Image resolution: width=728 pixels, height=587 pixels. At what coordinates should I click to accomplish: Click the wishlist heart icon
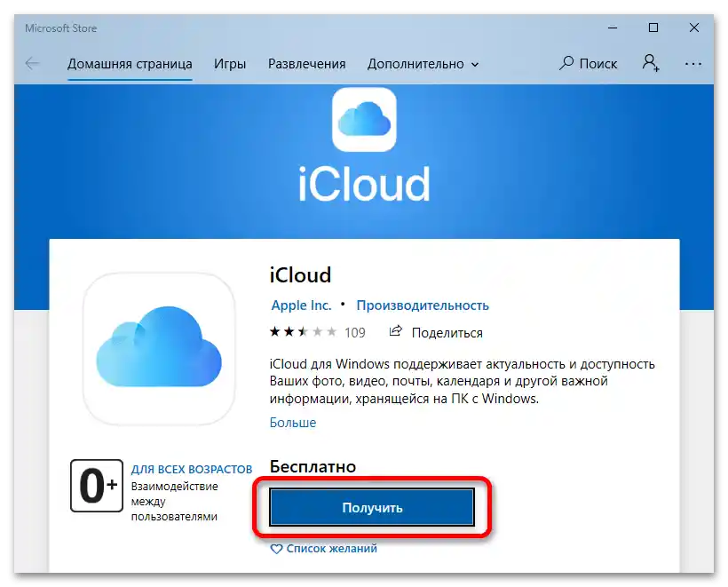coord(276,549)
